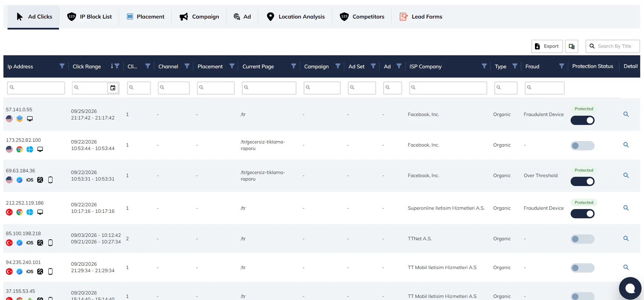Focus the Search By Title field
Viewport: 644px width, 300px height.
pyautogui.click(x=612, y=46)
